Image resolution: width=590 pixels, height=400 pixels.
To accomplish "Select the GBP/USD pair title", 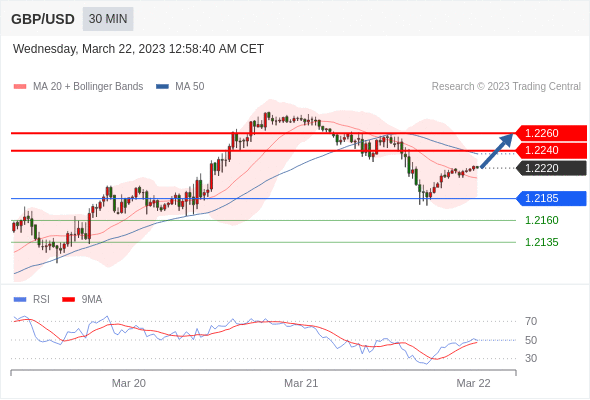I will coord(43,19).
